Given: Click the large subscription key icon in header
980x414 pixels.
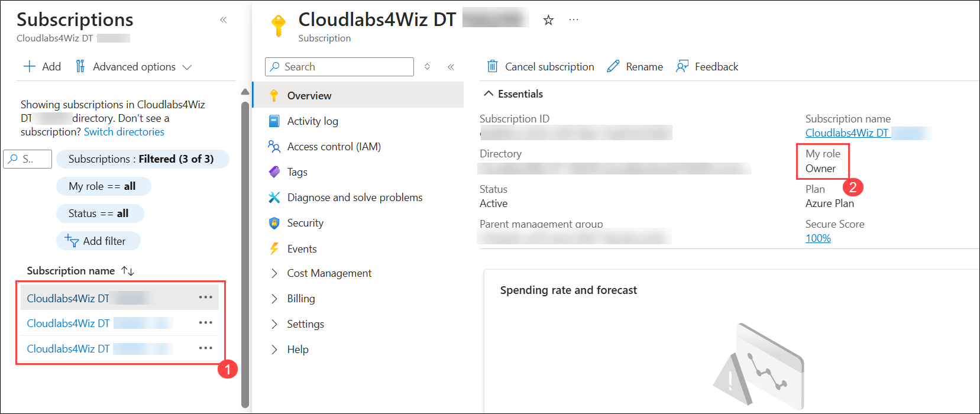Looking at the screenshot, I should point(278,25).
